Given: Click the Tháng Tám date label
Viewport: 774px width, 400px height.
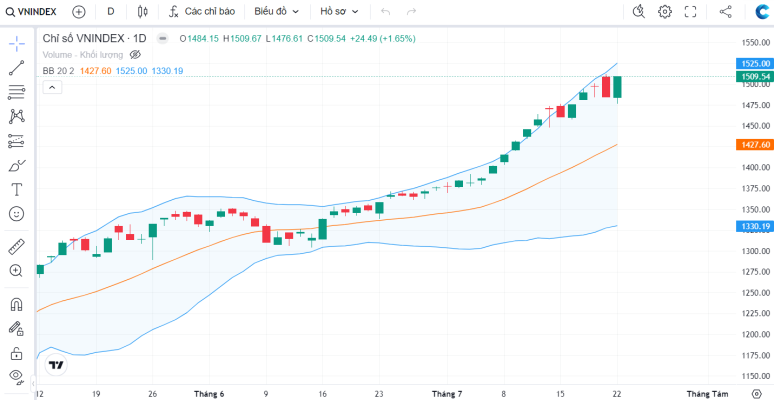Looking at the screenshot, I should point(707,394).
